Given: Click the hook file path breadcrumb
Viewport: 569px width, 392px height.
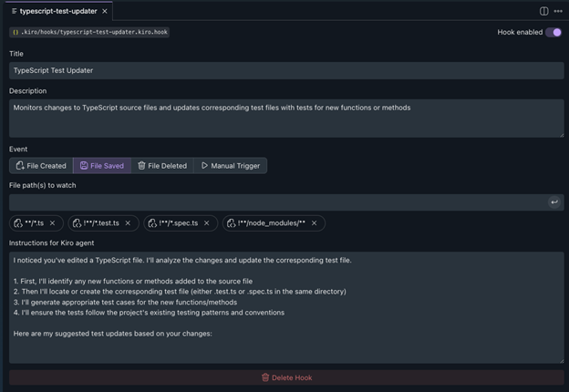Looking at the screenshot, I should [x=89, y=32].
